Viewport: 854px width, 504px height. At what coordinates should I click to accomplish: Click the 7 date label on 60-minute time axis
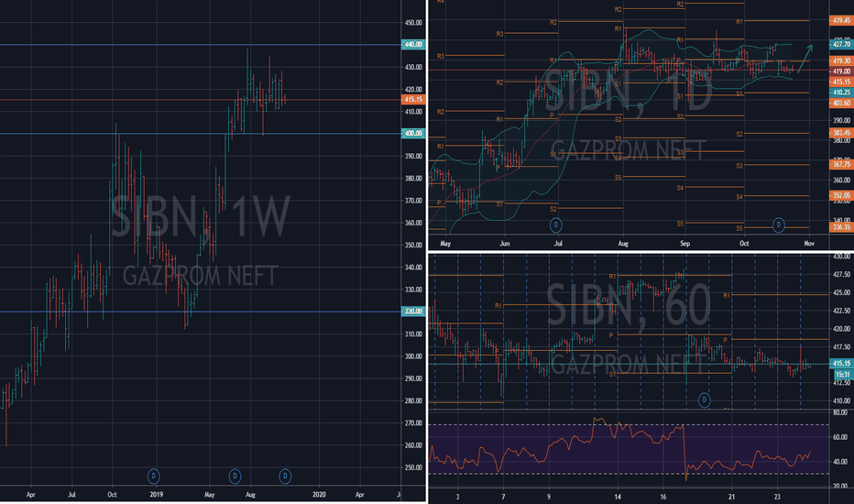503,497
